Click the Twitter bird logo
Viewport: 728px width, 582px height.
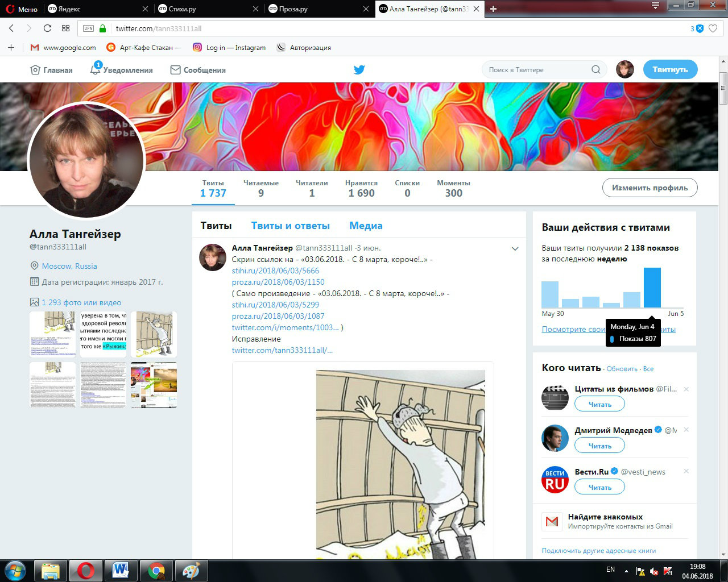[x=359, y=70]
